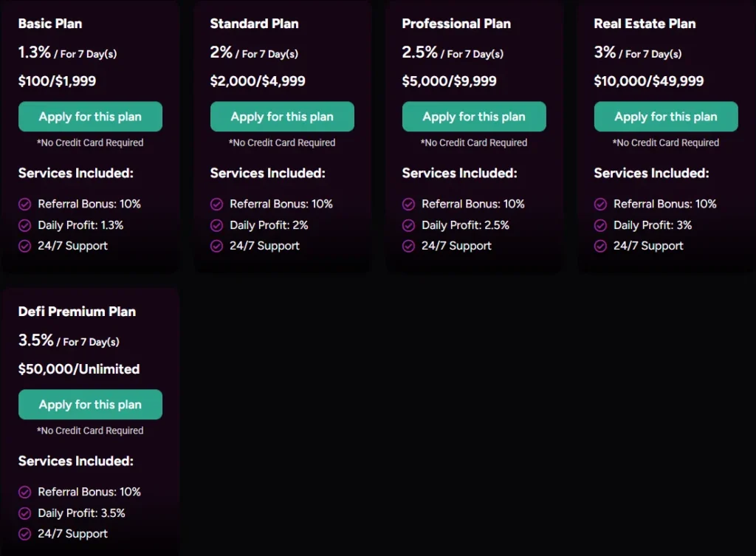Viewport: 756px width, 556px height.
Task: Select the Defi Premium Plan title
Action: tap(77, 312)
